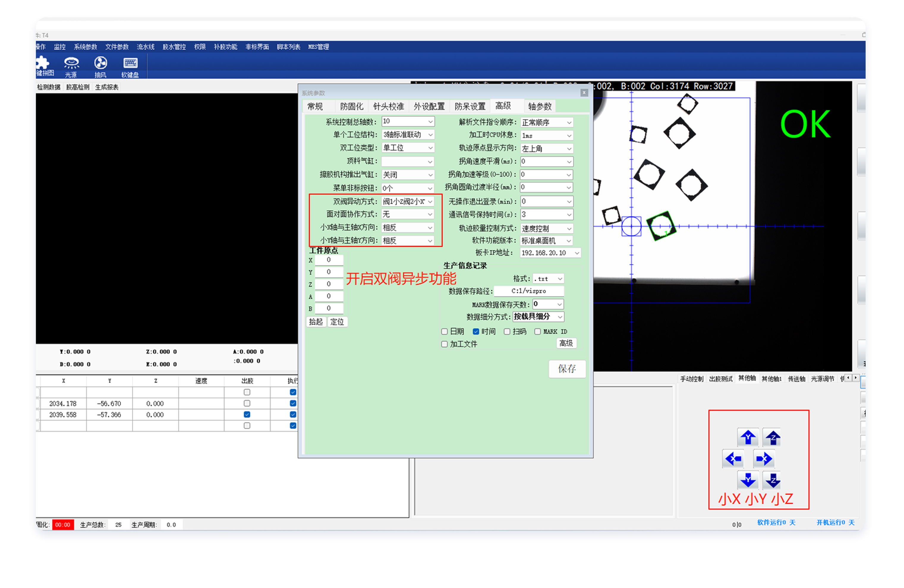Viewport: 904px width, 588px height.
Task: Open the 系统参数 menu
Action: pos(86,47)
